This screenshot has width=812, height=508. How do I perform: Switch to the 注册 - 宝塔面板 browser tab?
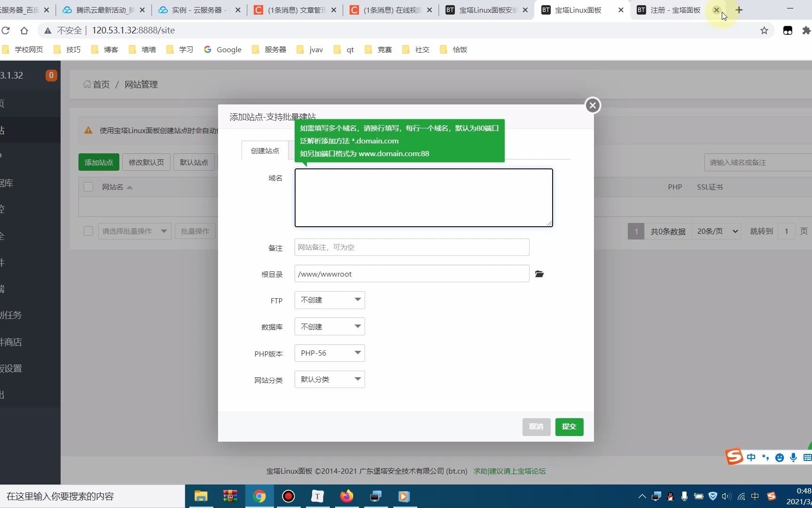672,10
